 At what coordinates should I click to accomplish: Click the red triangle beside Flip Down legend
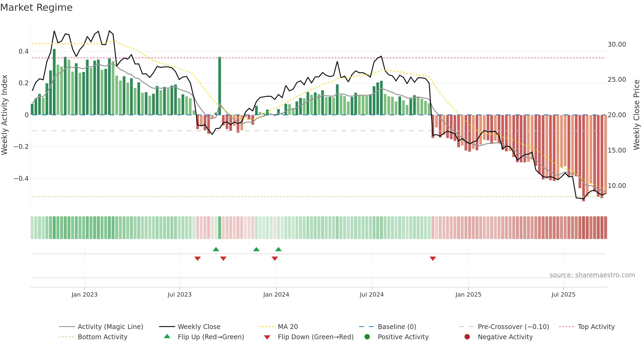(x=267, y=337)
